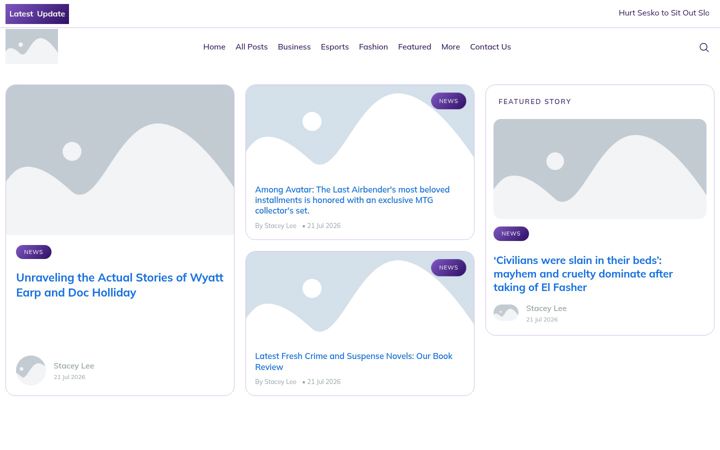Screen dimensions: 720x450
Task: Open the Among Avatar: The Last Airbender headline
Action: (x=352, y=200)
